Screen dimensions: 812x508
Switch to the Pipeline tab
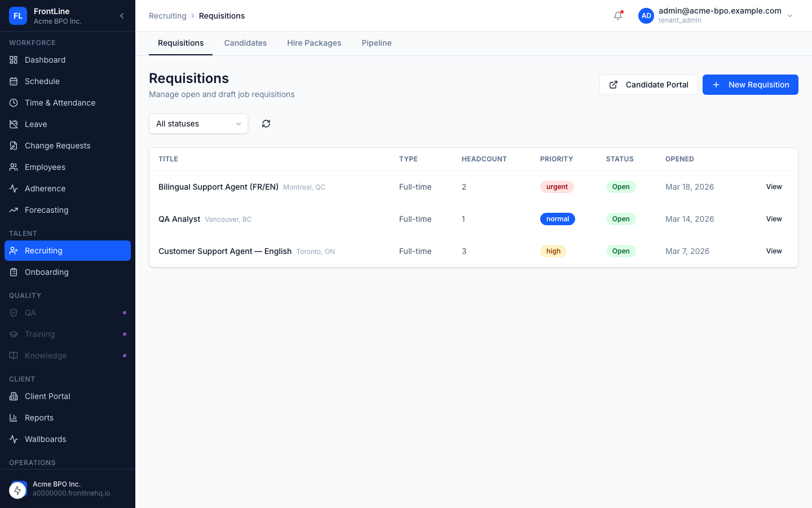376,43
